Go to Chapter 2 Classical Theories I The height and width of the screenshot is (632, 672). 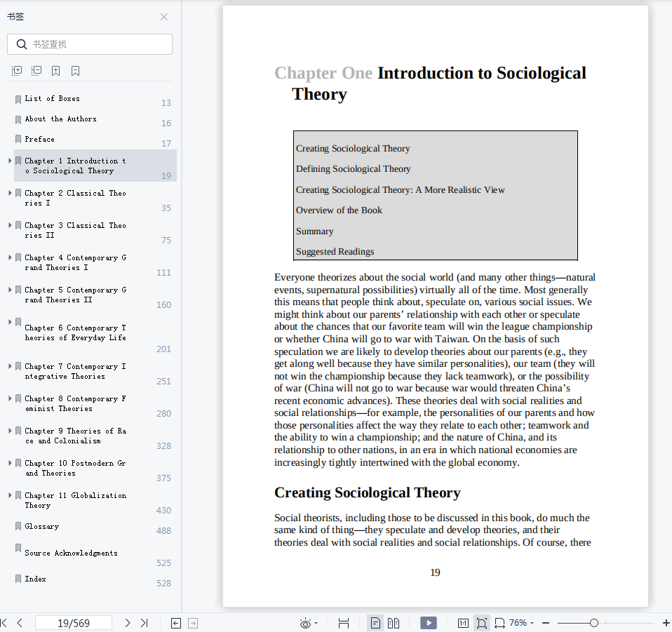point(76,198)
